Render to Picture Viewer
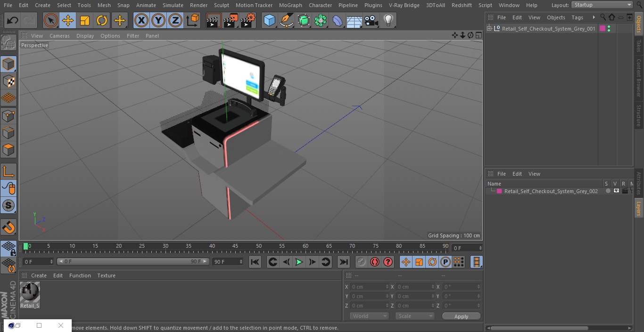Image resolution: width=644 pixels, height=332 pixels. [231, 21]
